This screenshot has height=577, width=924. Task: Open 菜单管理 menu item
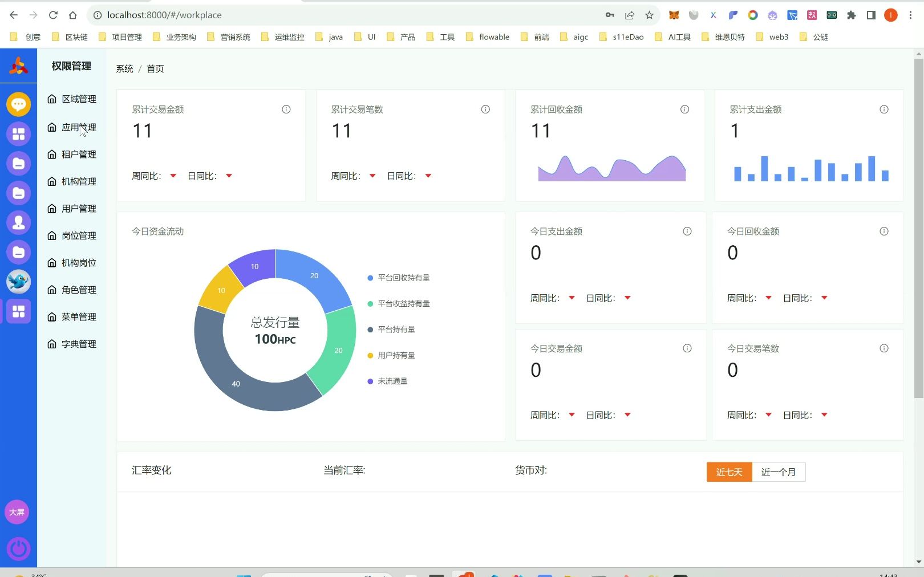pos(72,317)
